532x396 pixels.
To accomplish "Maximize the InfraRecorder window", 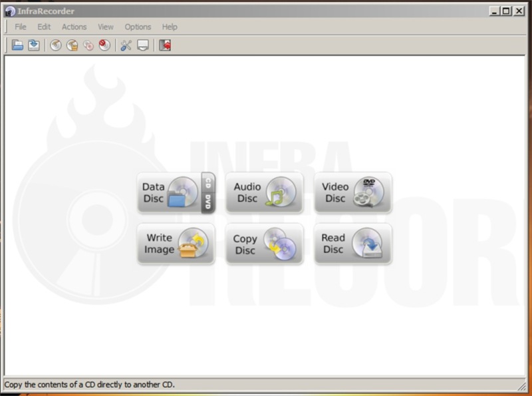I will (506, 11).
